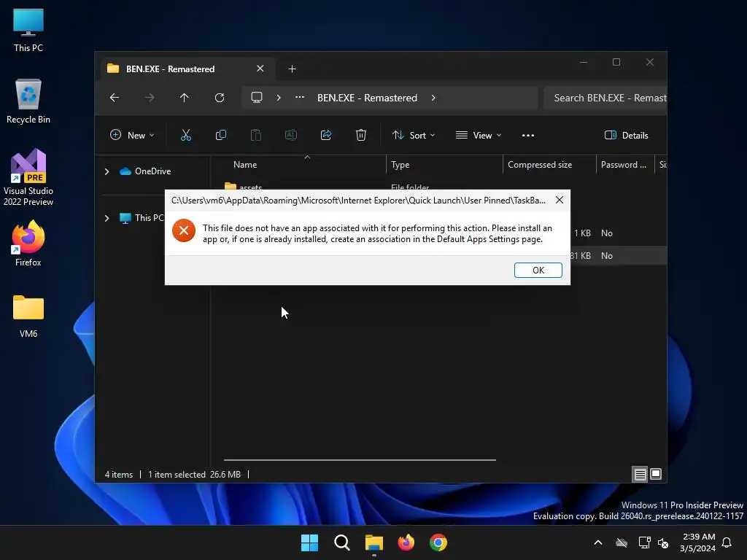Launch Firefox from the taskbar
Screen dimensions: 747x560
click(x=406, y=542)
